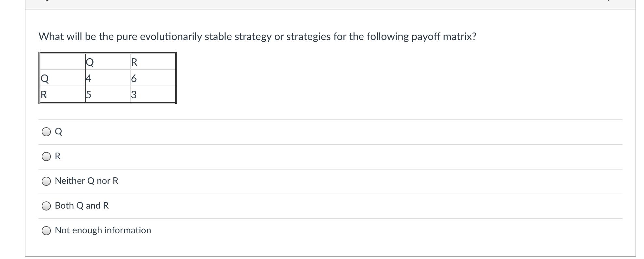Select the radio button for answer Q
Viewport: 644px width, 259px height.
point(47,131)
